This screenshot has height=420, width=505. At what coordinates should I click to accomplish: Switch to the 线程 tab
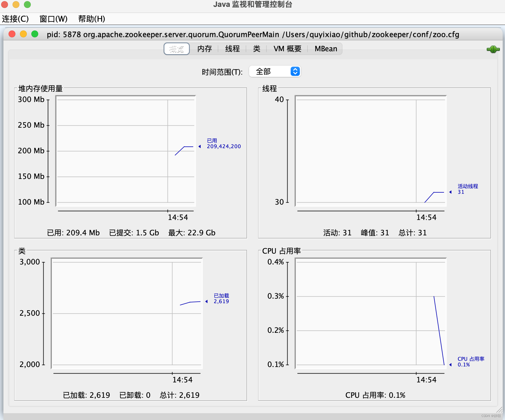coord(233,49)
